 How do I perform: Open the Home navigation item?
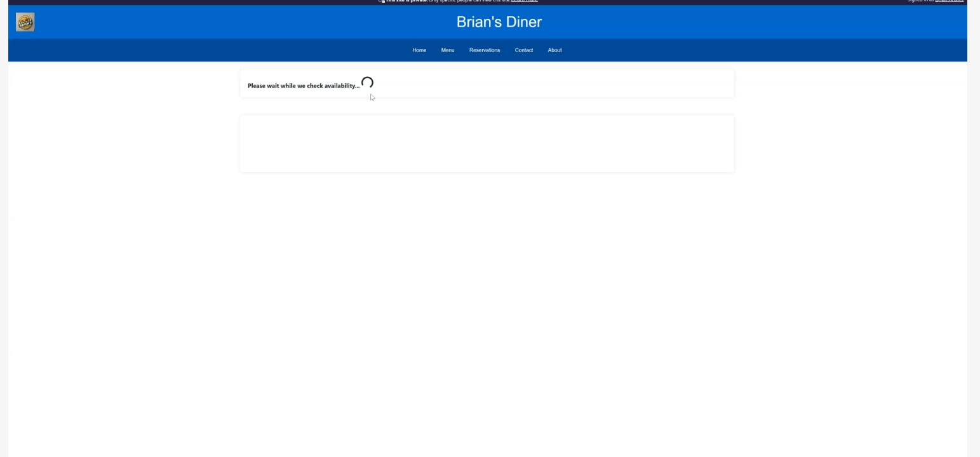pyautogui.click(x=419, y=50)
